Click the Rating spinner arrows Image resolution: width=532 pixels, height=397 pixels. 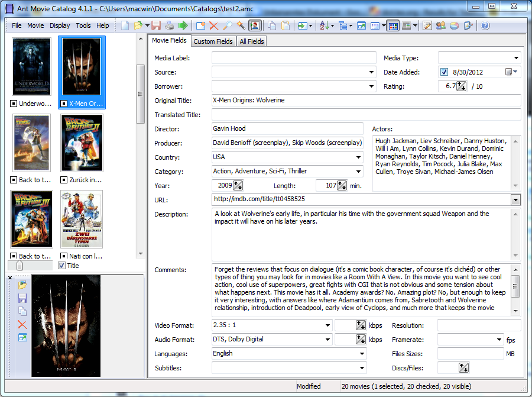(x=462, y=86)
